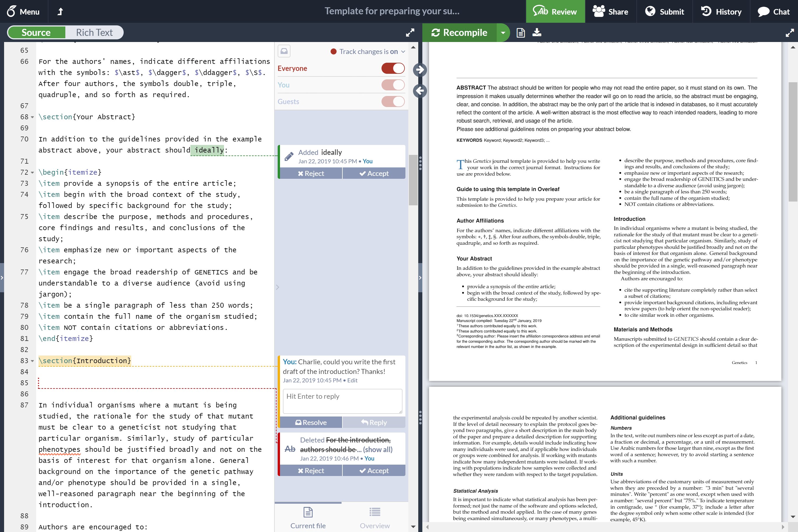Toggle the Guests track changes switch
This screenshot has height=532, width=798.
pos(394,101)
